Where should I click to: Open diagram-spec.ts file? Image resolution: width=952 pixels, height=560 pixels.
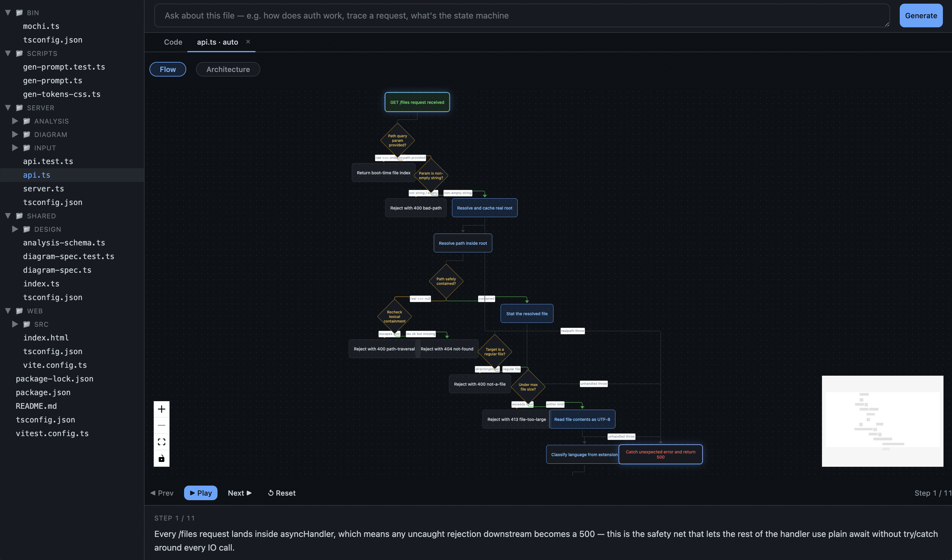(57, 270)
